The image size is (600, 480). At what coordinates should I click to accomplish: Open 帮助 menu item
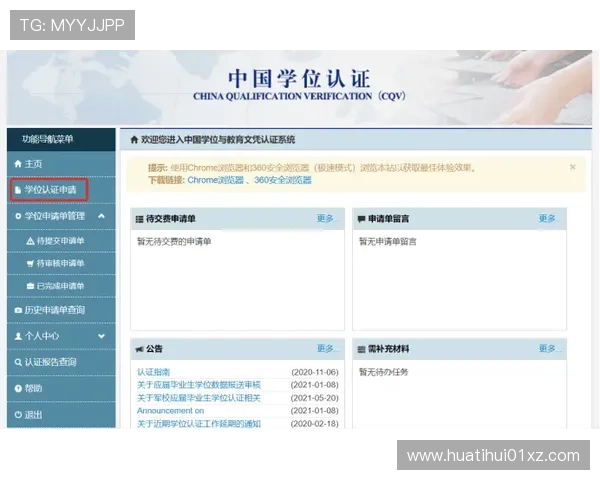33,389
